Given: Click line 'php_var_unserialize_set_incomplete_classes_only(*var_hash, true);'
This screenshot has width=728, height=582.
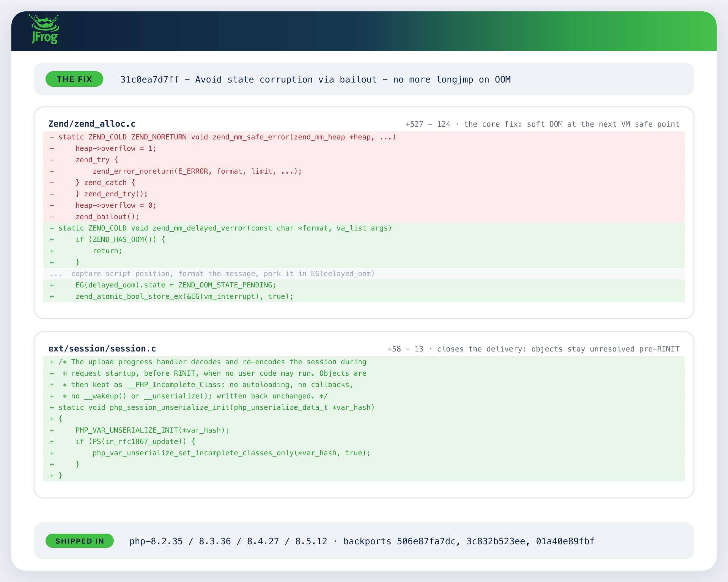Looking at the screenshot, I should tap(364, 453).
